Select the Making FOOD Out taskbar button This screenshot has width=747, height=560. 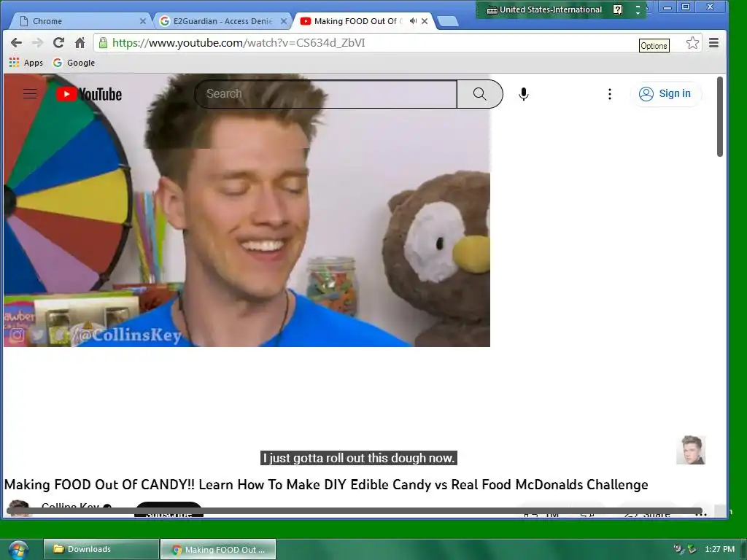coord(217,550)
